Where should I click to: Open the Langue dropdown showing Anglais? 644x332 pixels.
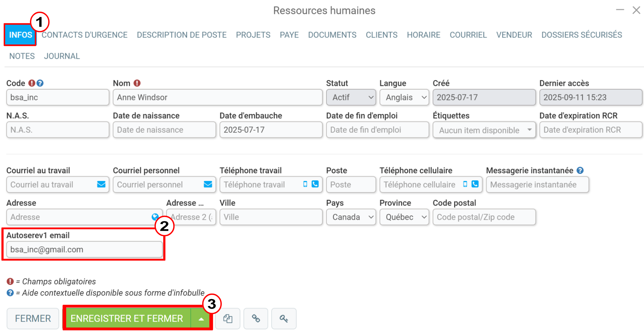[404, 97]
